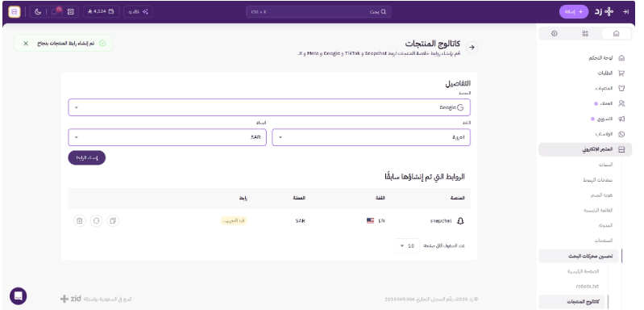
Task: Click the green check icon in toast
Action: pyautogui.click(x=102, y=43)
